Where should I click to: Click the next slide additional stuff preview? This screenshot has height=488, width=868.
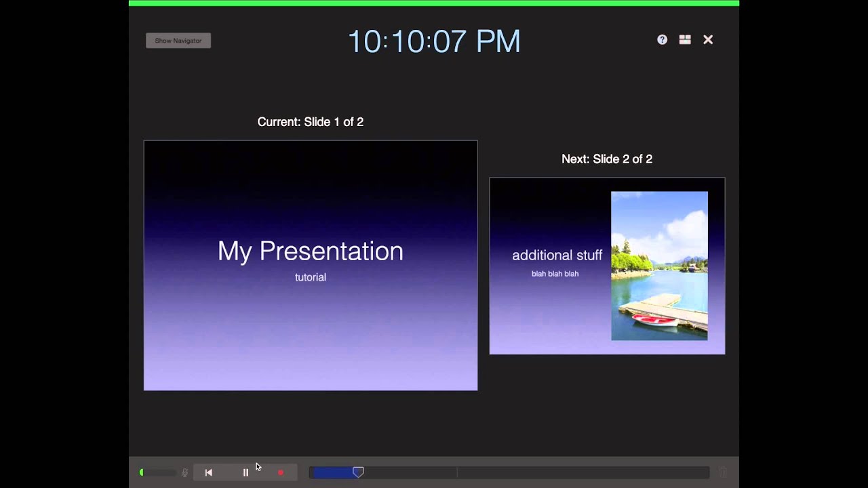(607, 266)
